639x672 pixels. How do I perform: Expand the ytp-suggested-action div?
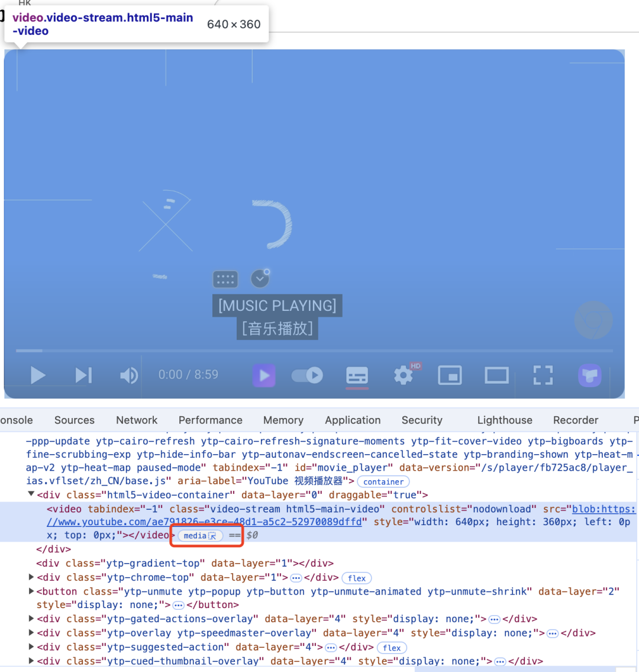pos(31,647)
